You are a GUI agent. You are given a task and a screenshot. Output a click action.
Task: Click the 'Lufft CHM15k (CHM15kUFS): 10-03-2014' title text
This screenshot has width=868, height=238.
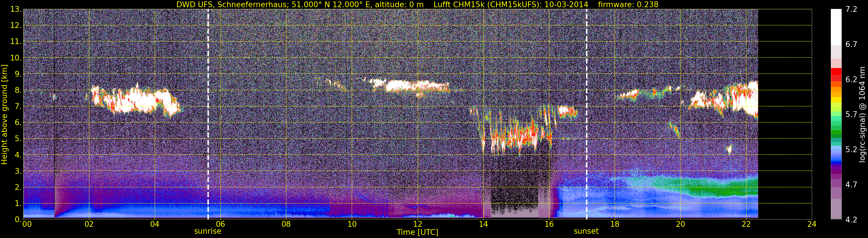tap(511, 4)
